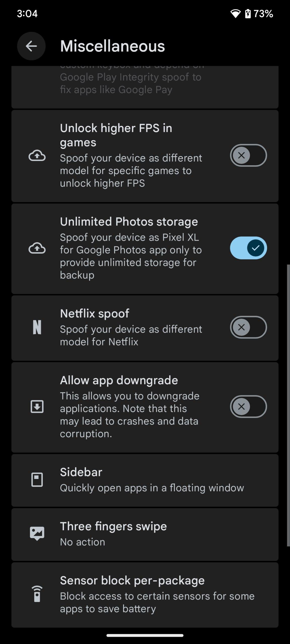Tap the cloud icon beside Unlimited Photos storage
This screenshot has width=290, height=644.
coord(37,248)
